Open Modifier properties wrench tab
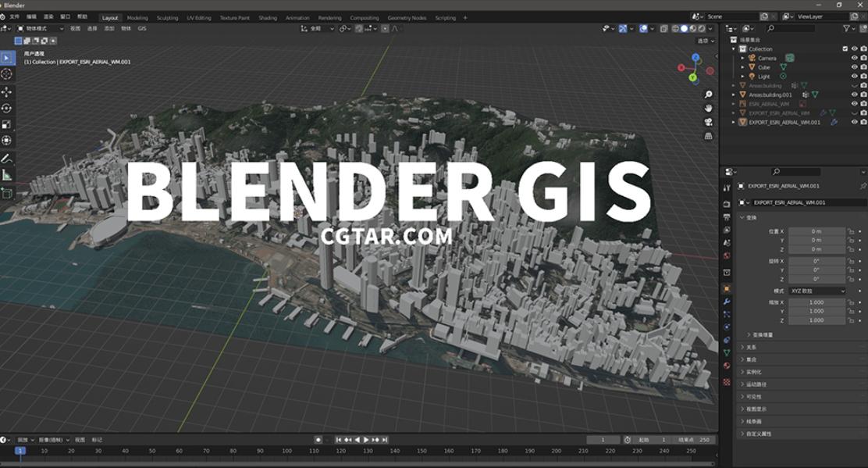Viewport: 868px width, 468px height. 727,302
